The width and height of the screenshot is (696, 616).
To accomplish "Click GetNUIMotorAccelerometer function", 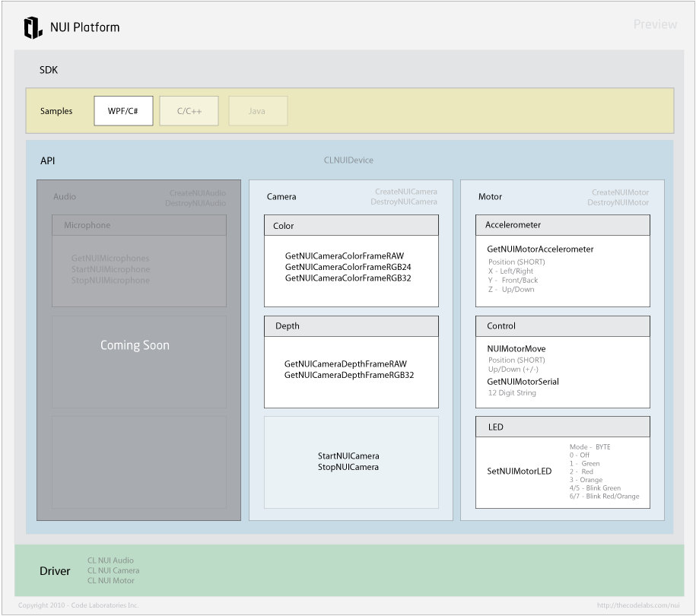I will click(x=540, y=249).
